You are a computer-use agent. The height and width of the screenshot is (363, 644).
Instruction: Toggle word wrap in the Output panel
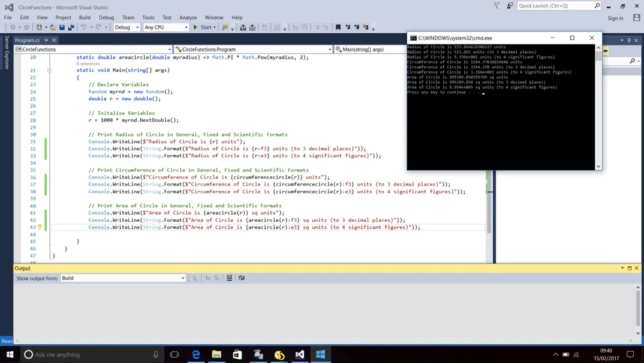pos(241,278)
